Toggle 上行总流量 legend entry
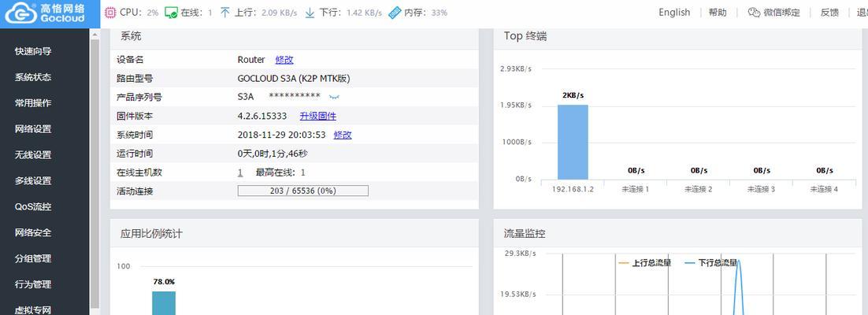Screen dimensions: 868x315 pyautogui.click(x=645, y=263)
